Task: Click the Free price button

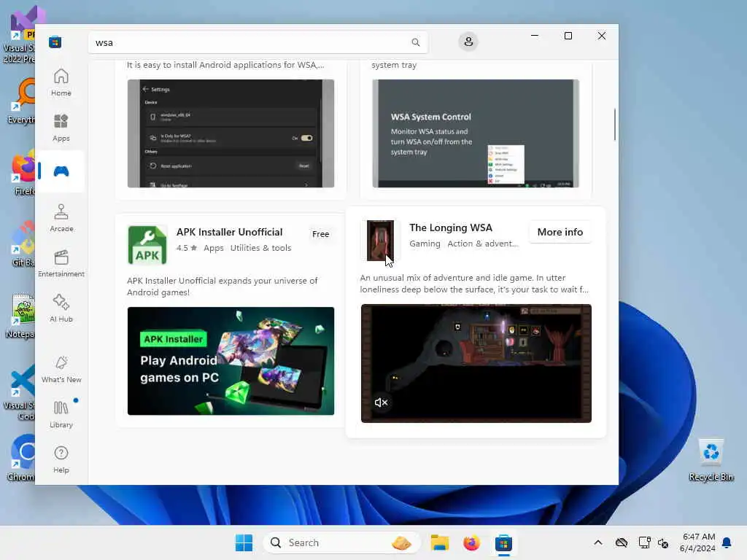Action: [x=321, y=234]
